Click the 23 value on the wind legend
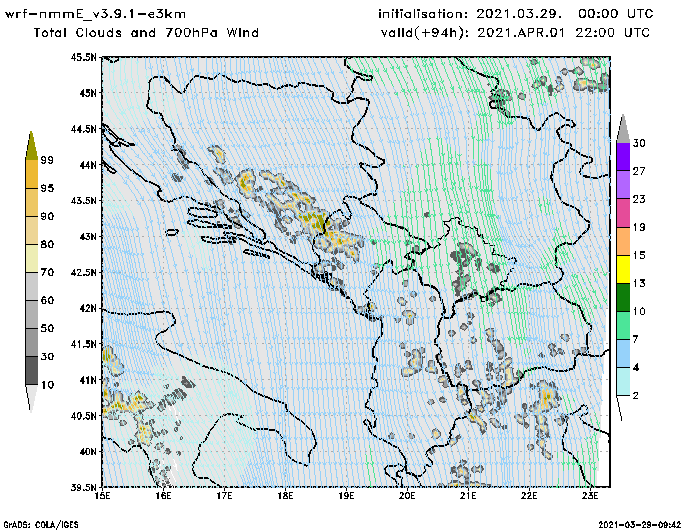Viewport: 700px width, 530px height. [639, 199]
